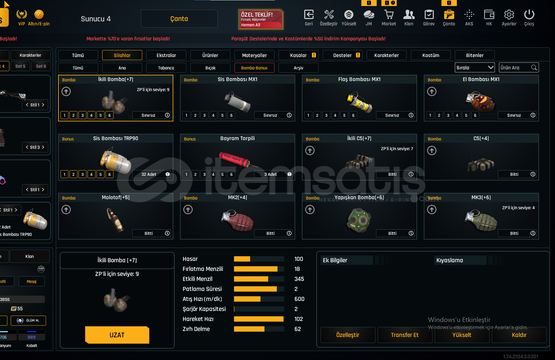The width and height of the screenshot is (555, 360).
Task: Toggle slot 3 on İkili Bomba card
Action: (x=82, y=115)
